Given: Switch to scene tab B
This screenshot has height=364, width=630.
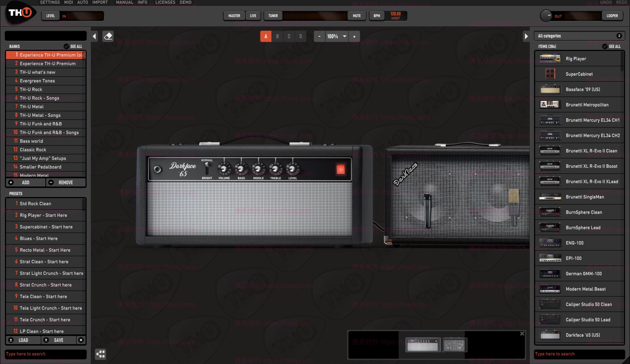Looking at the screenshot, I should (x=277, y=36).
